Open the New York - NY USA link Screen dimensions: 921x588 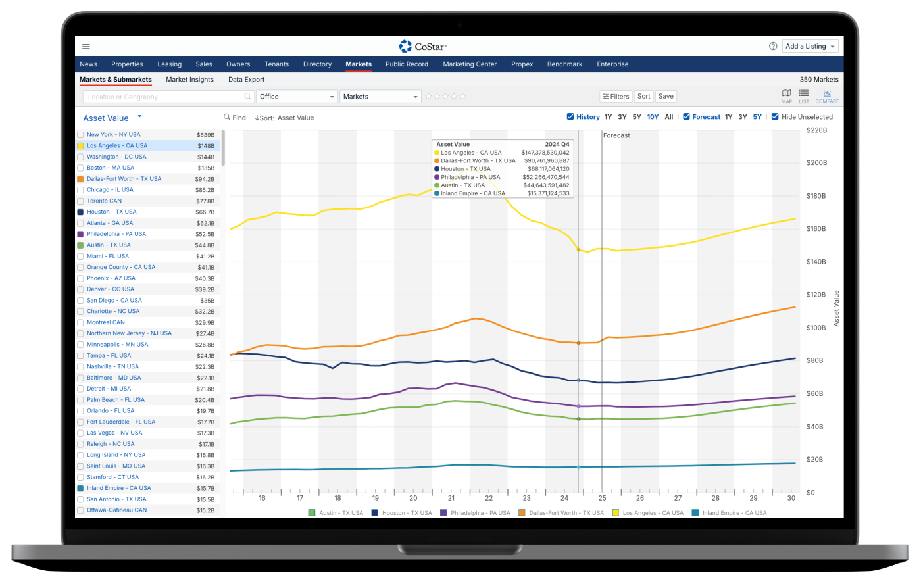point(113,135)
